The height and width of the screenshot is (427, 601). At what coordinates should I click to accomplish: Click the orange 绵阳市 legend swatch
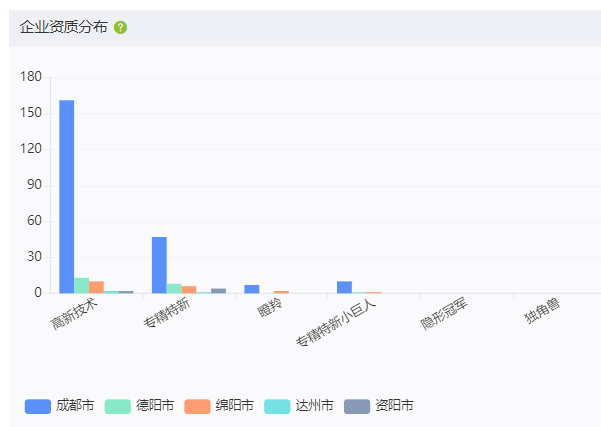pyautogui.click(x=197, y=405)
